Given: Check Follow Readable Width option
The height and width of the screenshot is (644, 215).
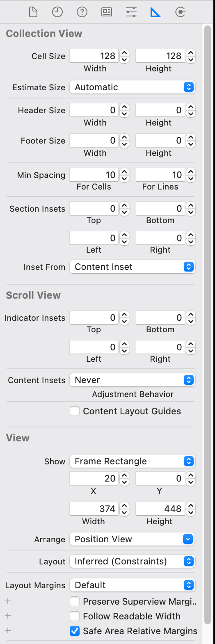Looking at the screenshot, I should (x=75, y=616).
